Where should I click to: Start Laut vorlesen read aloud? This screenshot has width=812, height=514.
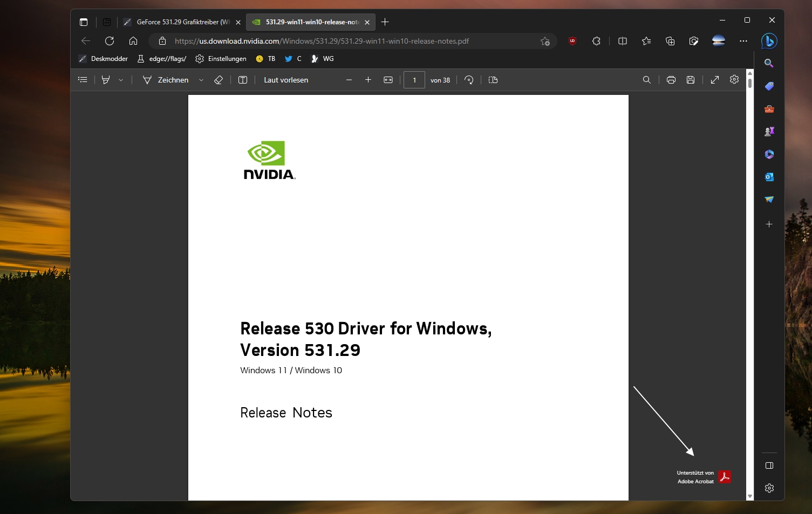[x=286, y=80]
